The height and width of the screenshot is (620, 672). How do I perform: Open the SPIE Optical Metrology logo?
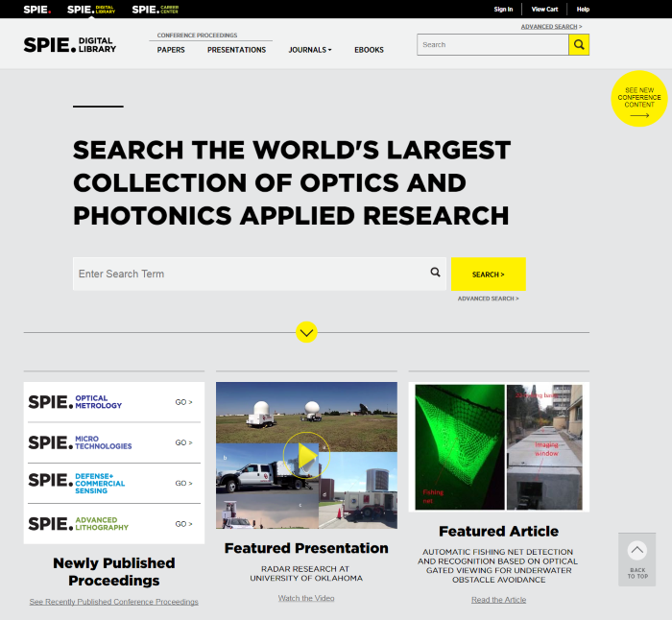[75, 402]
